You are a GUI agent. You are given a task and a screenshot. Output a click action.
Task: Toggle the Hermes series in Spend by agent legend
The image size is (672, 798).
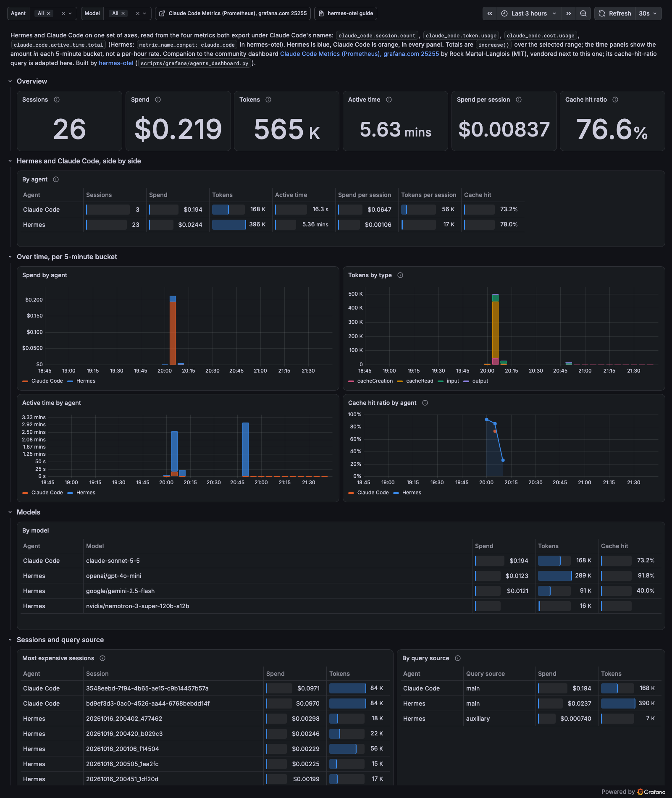click(x=86, y=381)
